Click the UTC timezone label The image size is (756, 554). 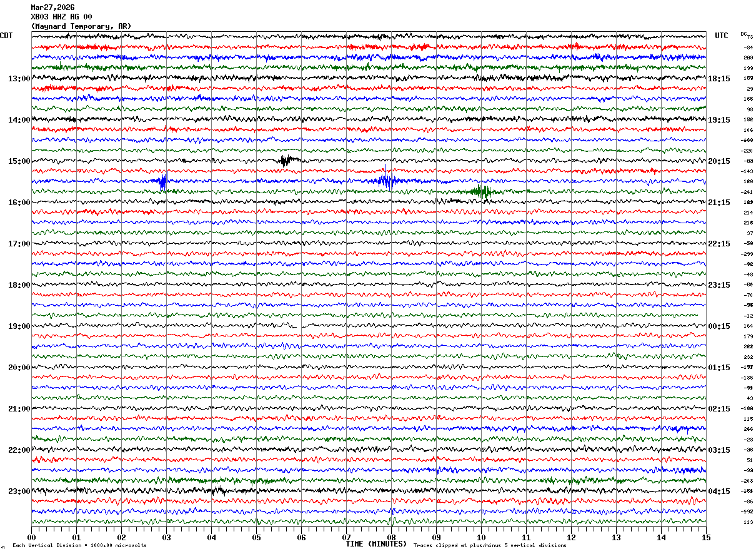point(722,36)
